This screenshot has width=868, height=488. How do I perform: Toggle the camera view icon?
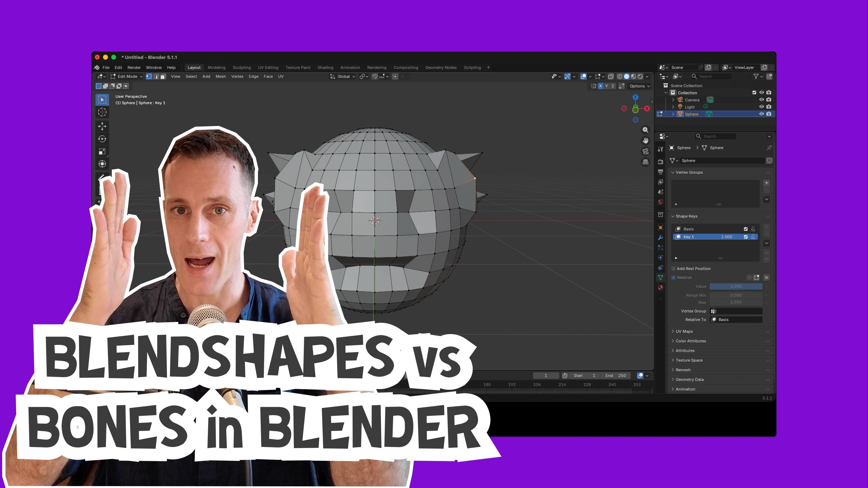[645, 151]
